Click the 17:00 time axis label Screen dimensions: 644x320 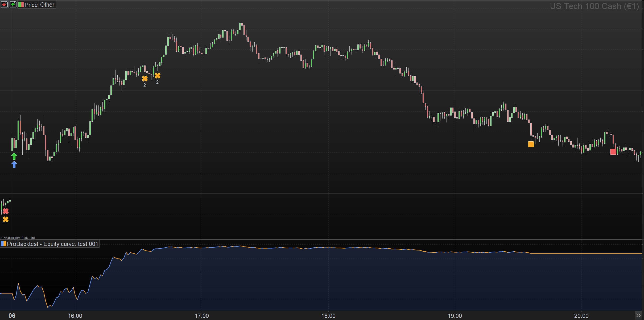(x=201, y=316)
